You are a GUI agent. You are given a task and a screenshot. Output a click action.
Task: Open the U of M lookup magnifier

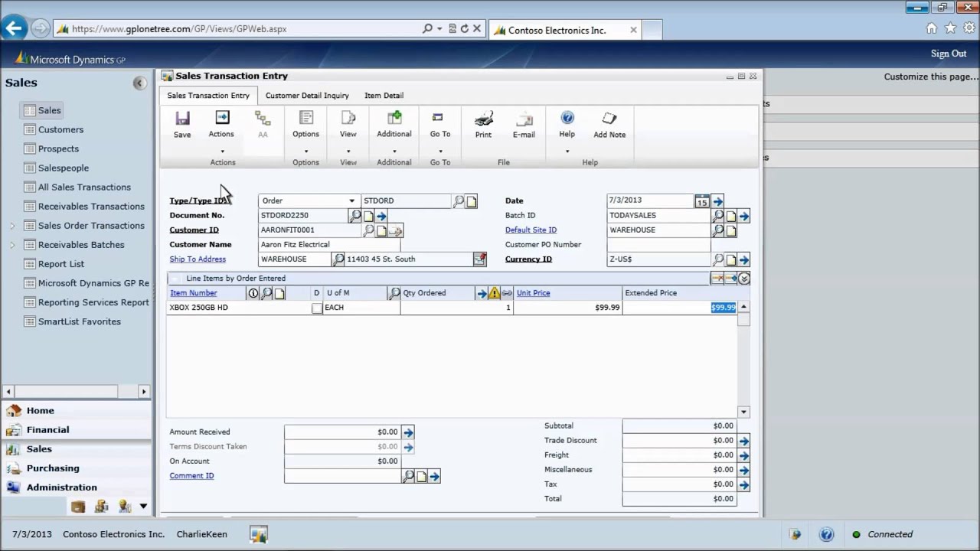click(x=395, y=293)
